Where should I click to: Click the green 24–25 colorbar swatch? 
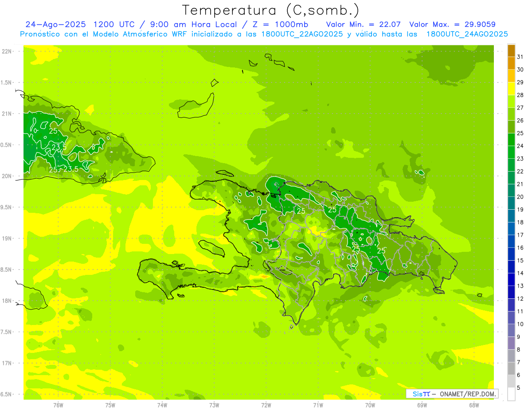[x=511, y=140]
